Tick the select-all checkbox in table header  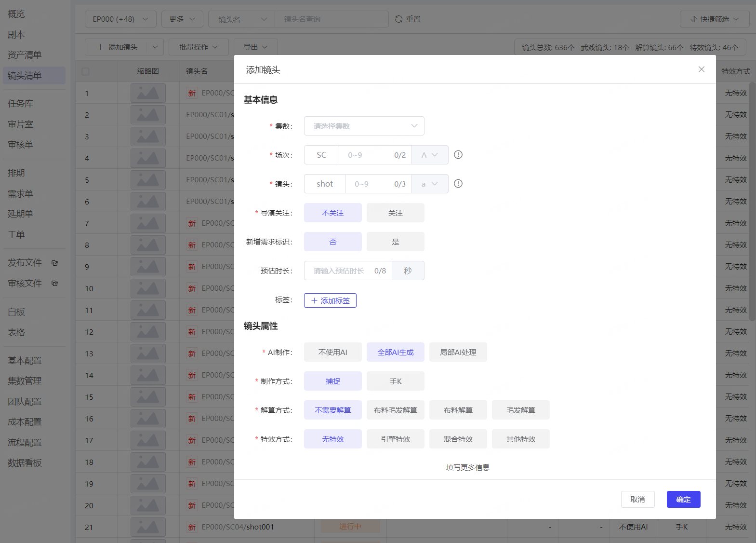(x=86, y=71)
